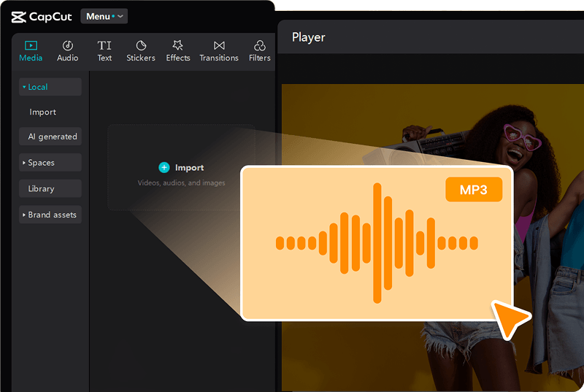Screen dimensions: 584x392
Task: Open the Audio tab icon
Action: pos(67,45)
